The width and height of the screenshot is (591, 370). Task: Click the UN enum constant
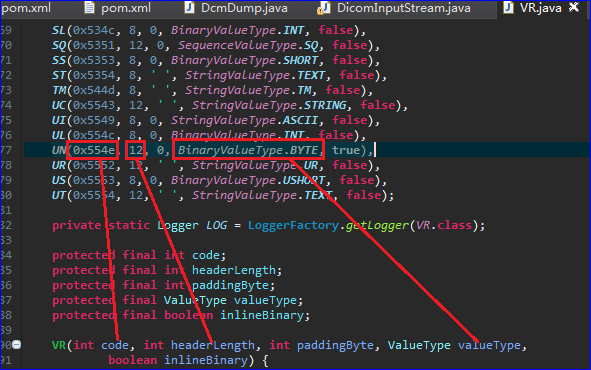point(59,150)
